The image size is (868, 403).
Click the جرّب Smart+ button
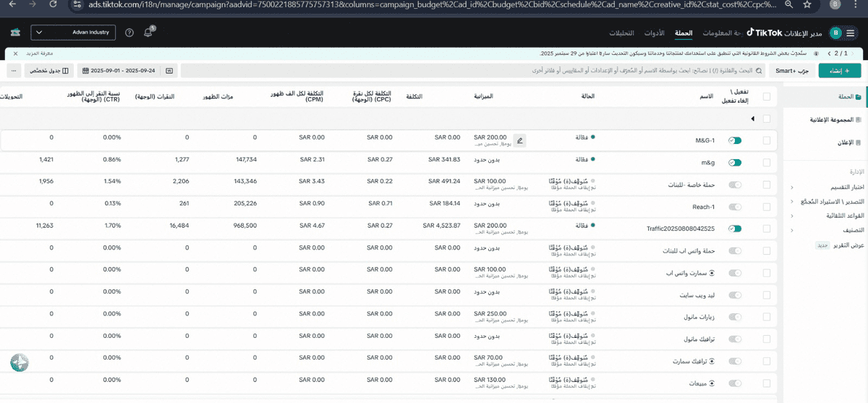pyautogui.click(x=793, y=70)
